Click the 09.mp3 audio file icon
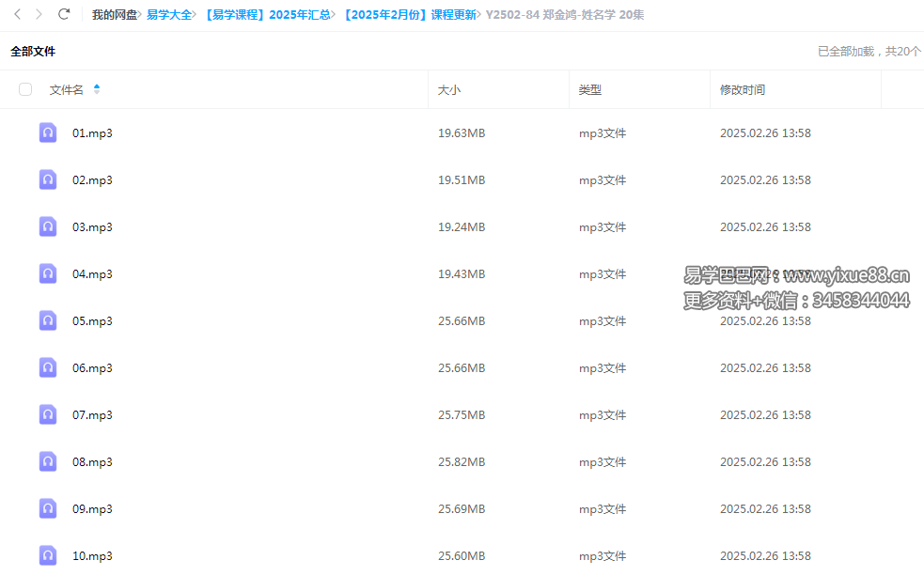This screenshot has width=924, height=576. click(x=48, y=508)
